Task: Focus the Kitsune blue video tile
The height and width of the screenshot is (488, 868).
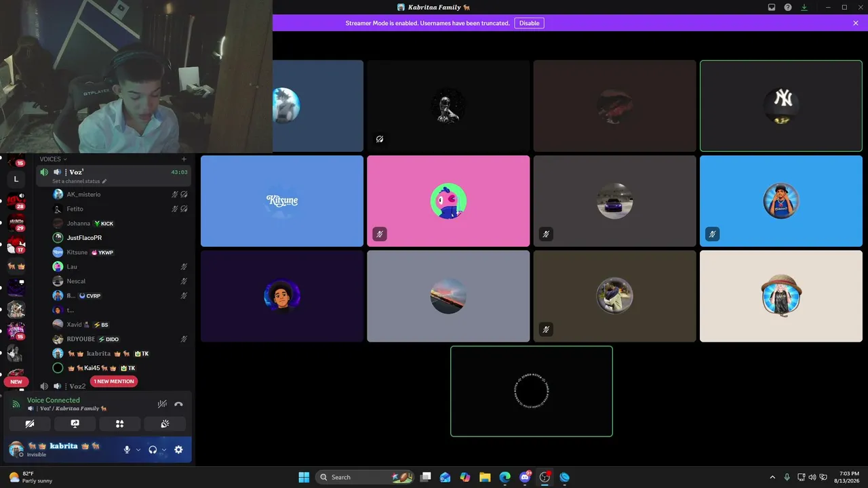Action: (282, 201)
